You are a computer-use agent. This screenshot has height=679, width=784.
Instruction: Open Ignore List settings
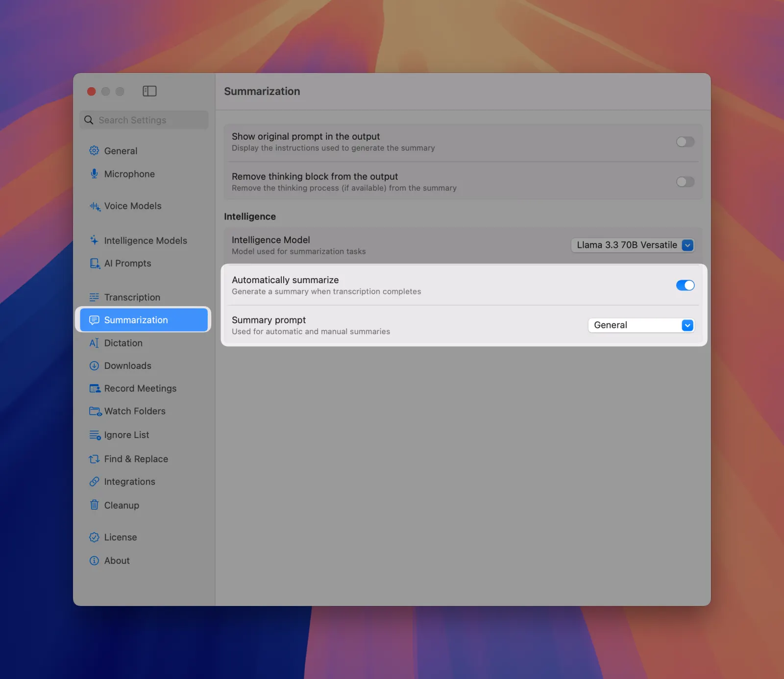[x=144, y=435]
